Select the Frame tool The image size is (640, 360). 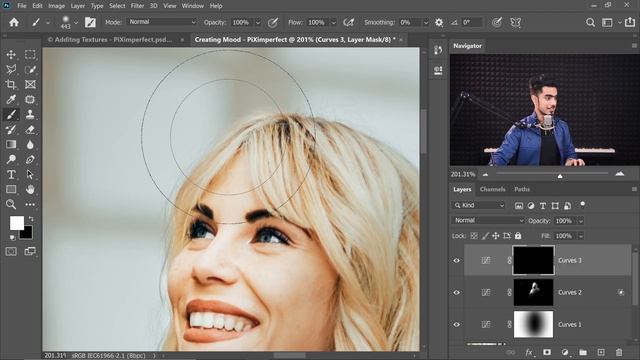point(30,84)
